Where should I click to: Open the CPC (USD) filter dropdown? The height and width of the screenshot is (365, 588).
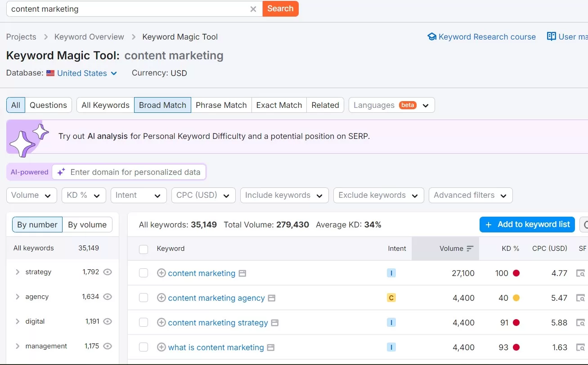(x=203, y=195)
